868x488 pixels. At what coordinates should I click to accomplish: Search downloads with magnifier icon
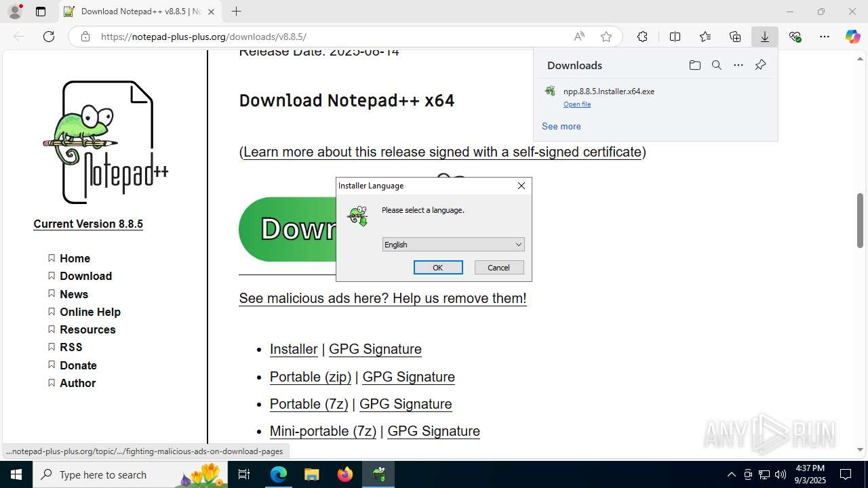[716, 65]
